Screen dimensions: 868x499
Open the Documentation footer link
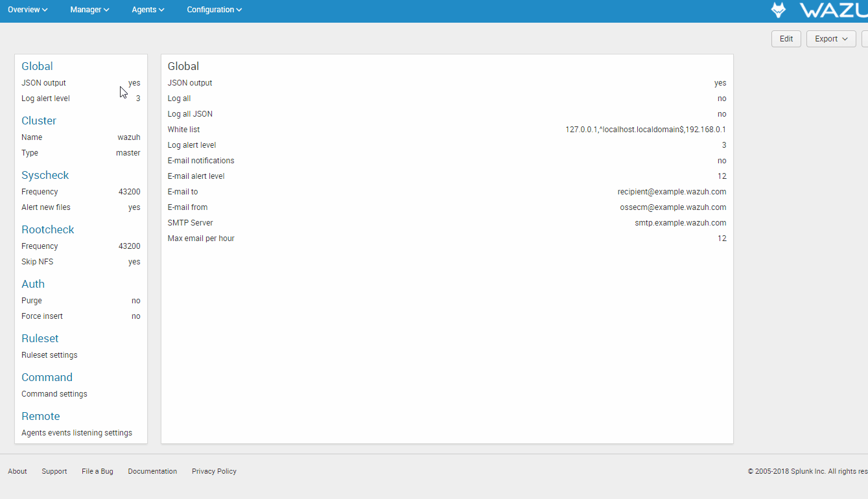click(x=152, y=471)
